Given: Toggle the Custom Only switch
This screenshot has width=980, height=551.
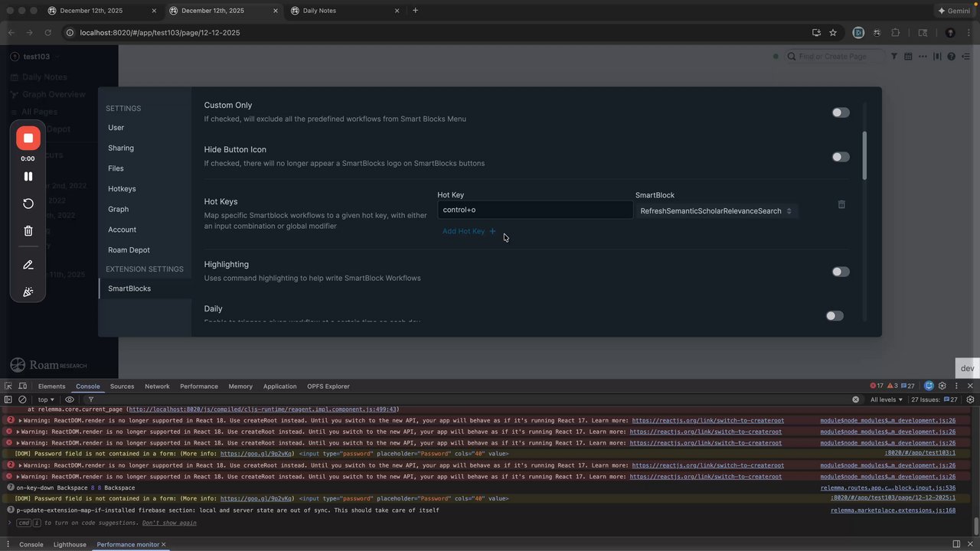Looking at the screenshot, I should tap(841, 112).
